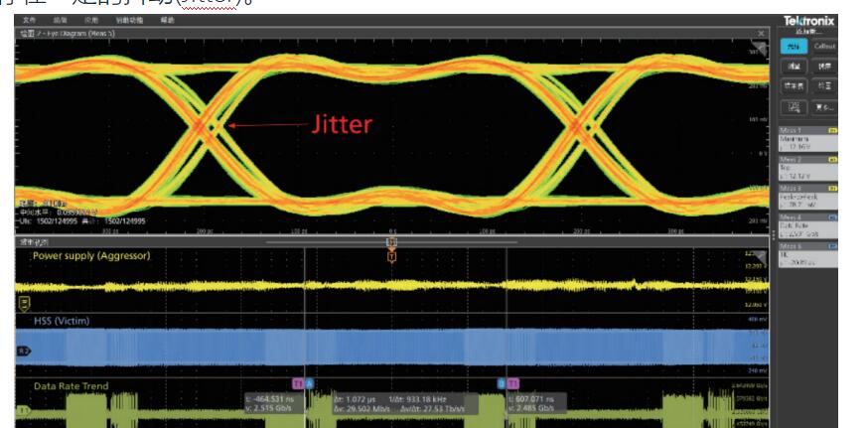Click the results table button

[794, 86]
